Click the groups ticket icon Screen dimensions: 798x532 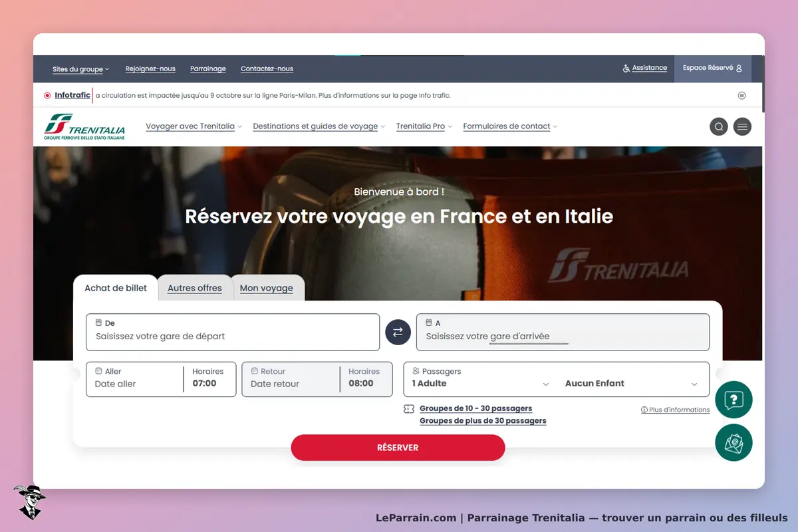click(409, 409)
